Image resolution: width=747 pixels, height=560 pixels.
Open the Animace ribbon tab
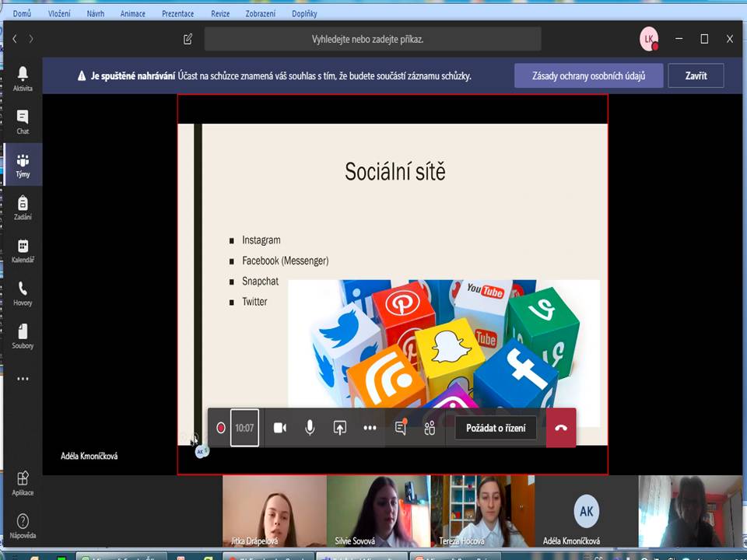132,13
